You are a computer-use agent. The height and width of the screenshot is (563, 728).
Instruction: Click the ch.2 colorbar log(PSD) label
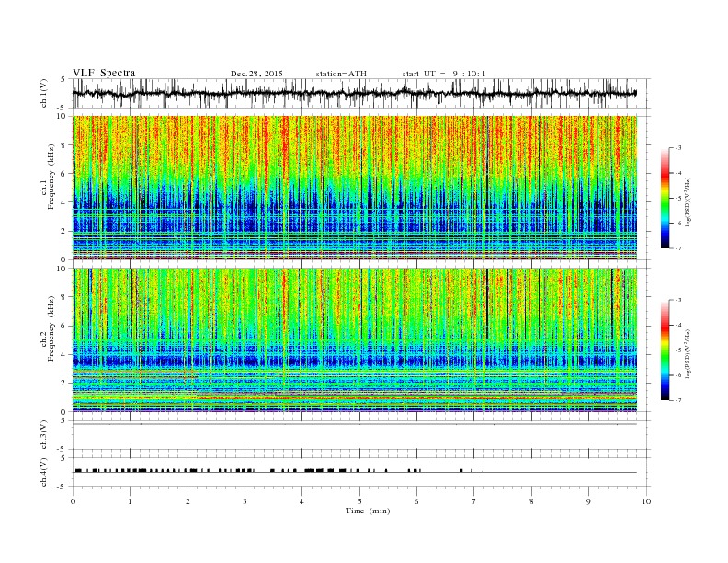click(688, 353)
